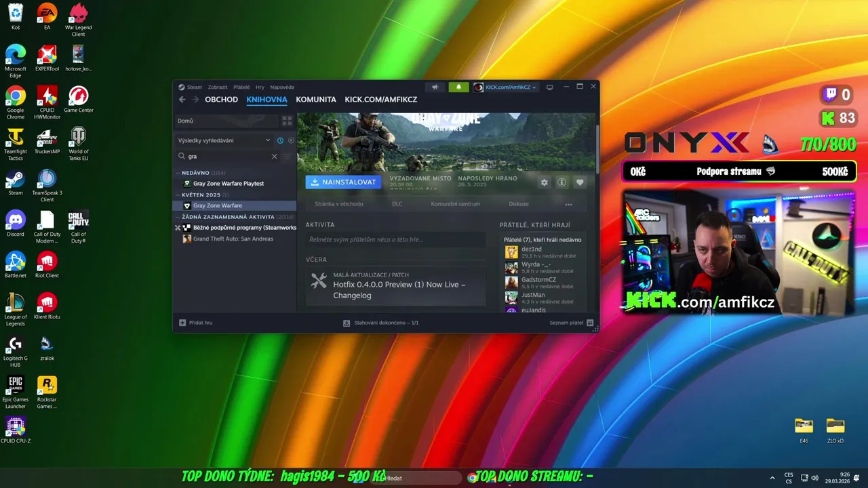This screenshot has width=868, height=488.
Task: Open the ZLO xD desktop folder
Action: 835,430
